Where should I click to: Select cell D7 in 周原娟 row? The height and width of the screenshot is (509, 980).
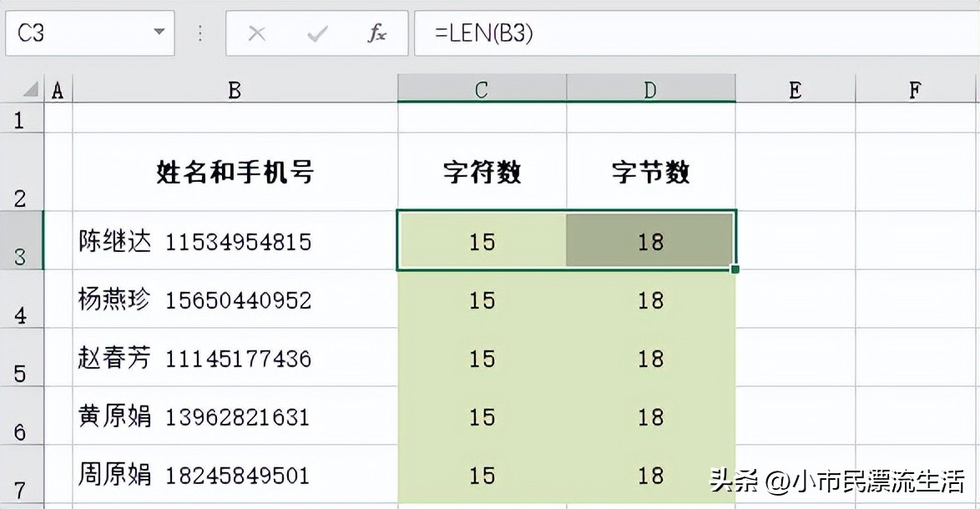click(x=650, y=473)
